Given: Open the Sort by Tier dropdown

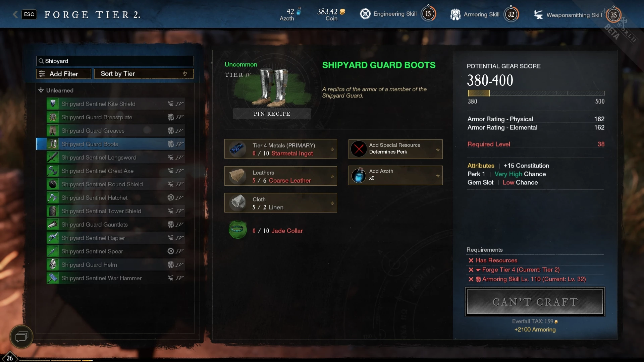Looking at the screenshot, I should click(144, 74).
